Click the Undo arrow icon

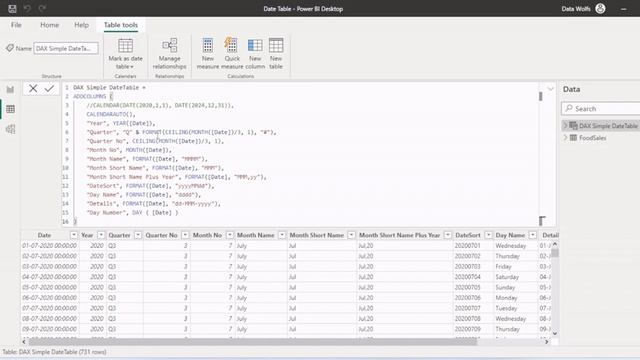[x=27, y=9]
